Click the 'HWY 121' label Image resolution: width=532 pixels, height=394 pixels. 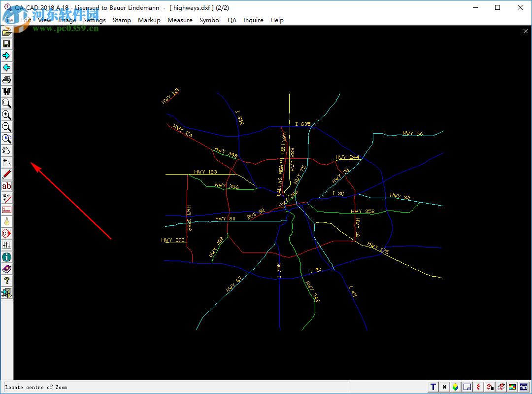click(170, 96)
